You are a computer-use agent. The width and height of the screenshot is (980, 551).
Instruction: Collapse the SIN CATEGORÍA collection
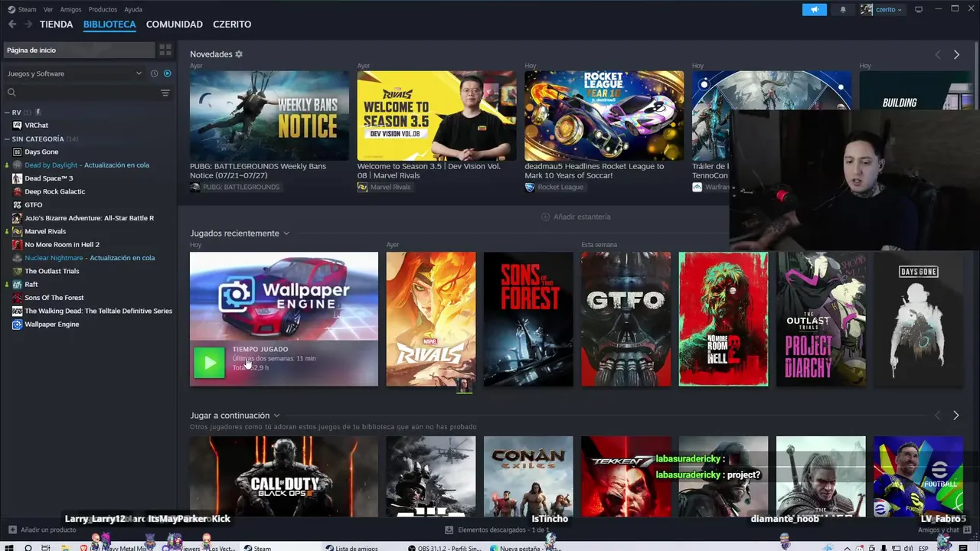point(7,139)
